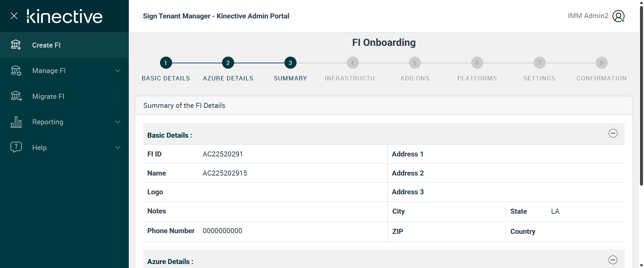This screenshot has height=268, width=644.
Task: Click the Help question bubble icon
Action: click(16, 147)
